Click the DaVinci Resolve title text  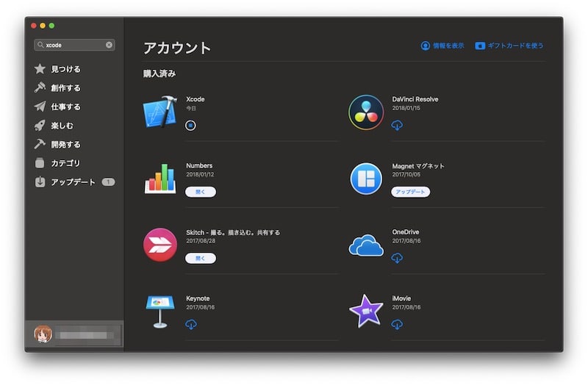point(415,99)
